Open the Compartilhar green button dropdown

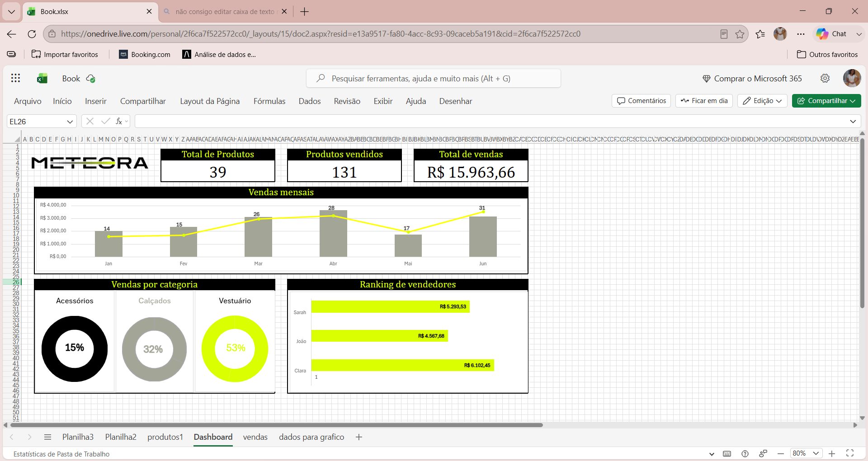[826, 101]
